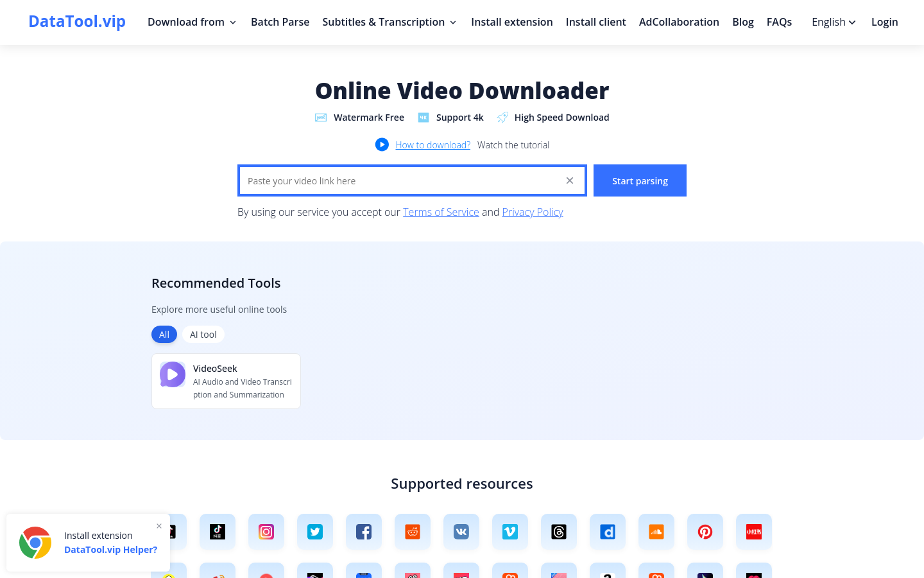Choose the Dailymotion resource icon
Image resolution: width=924 pixels, height=578 pixels.
[608, 532]
